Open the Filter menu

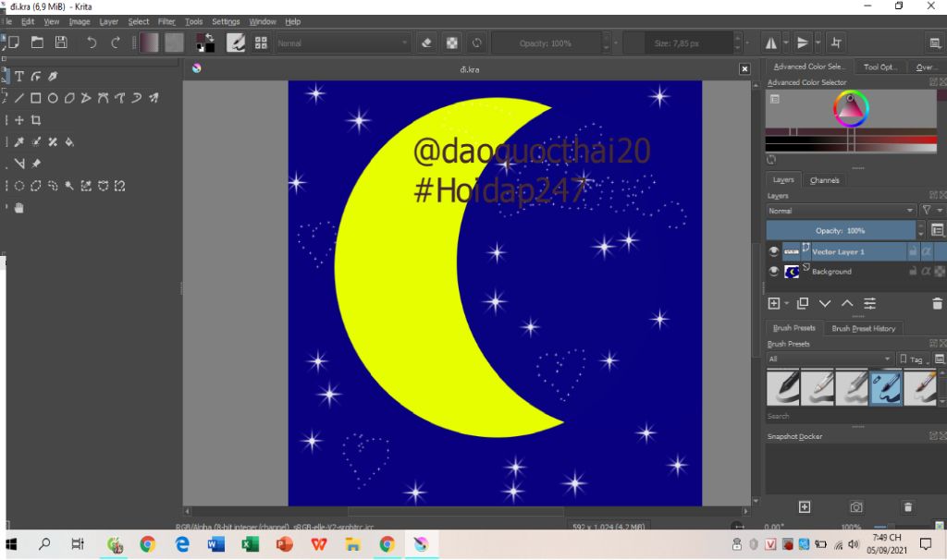click(x=166, y=22)
